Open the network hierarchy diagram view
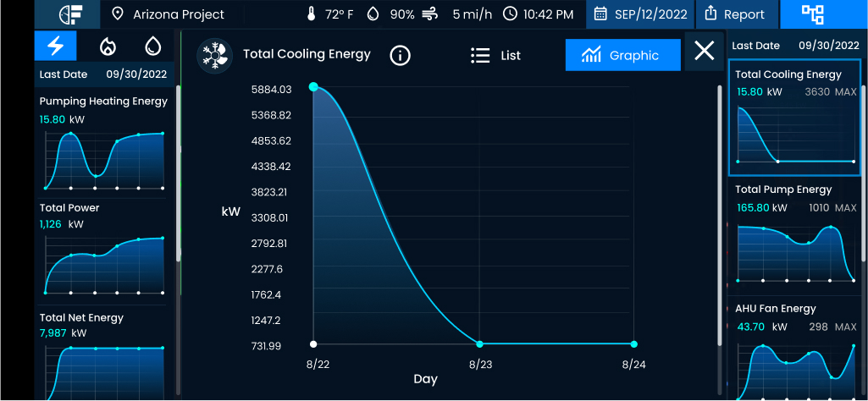 point(813,14)
